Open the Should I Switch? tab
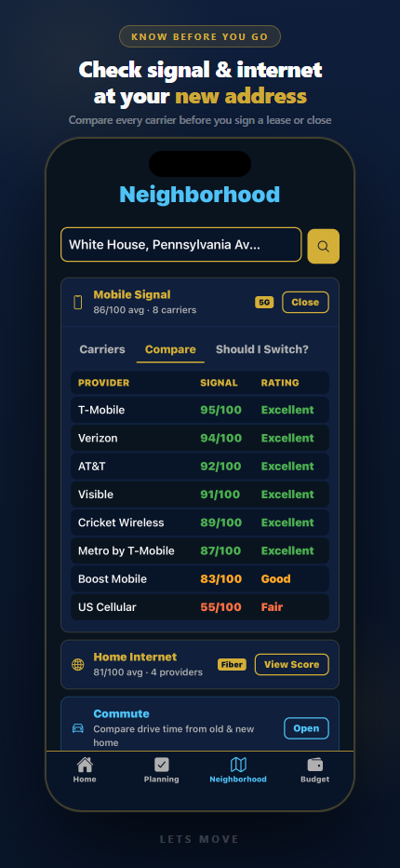 tap(262, 349)
